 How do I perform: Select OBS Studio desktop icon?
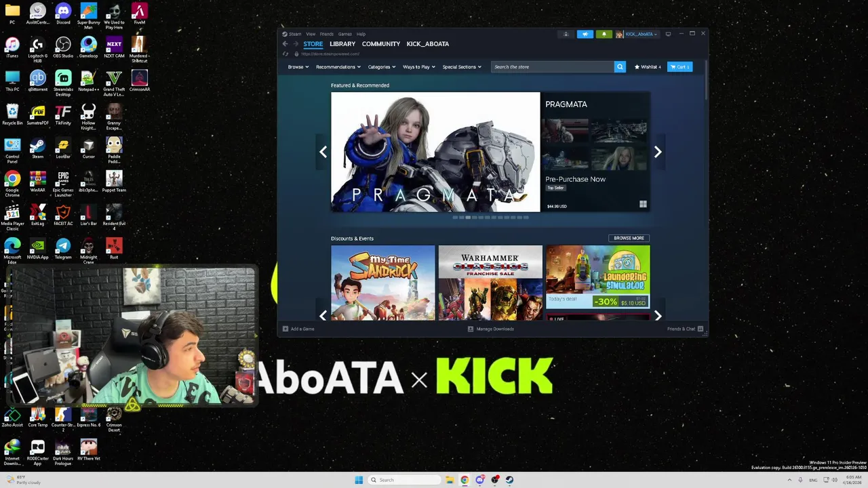(x=63, y=47)
